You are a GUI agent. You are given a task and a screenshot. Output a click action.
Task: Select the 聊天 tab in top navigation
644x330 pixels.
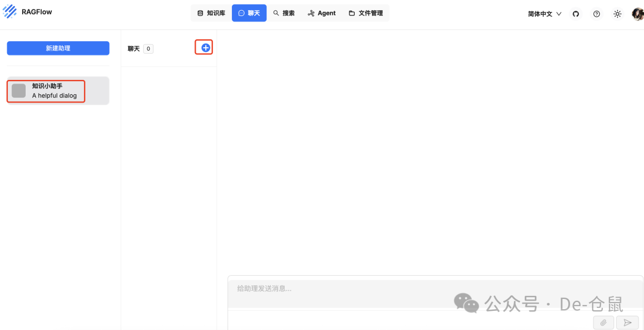[249, 13]
